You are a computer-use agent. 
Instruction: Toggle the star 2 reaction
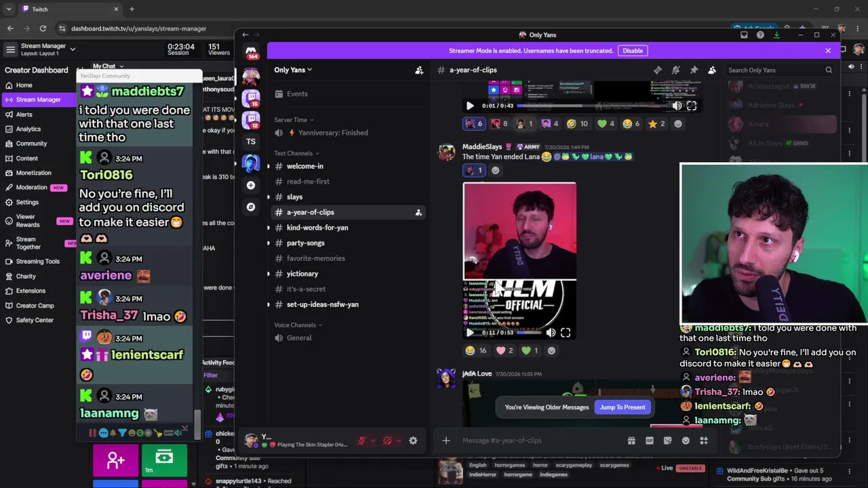658,123
